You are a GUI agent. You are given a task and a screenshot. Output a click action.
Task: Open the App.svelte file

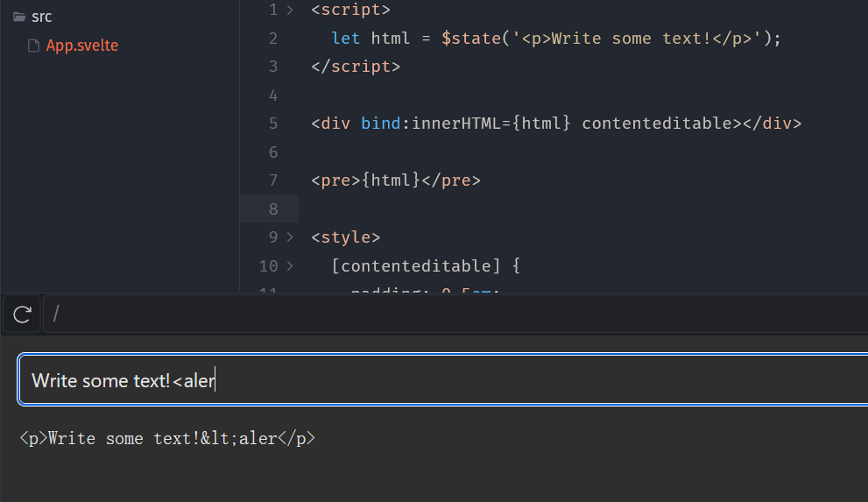(x=81, y=46)
